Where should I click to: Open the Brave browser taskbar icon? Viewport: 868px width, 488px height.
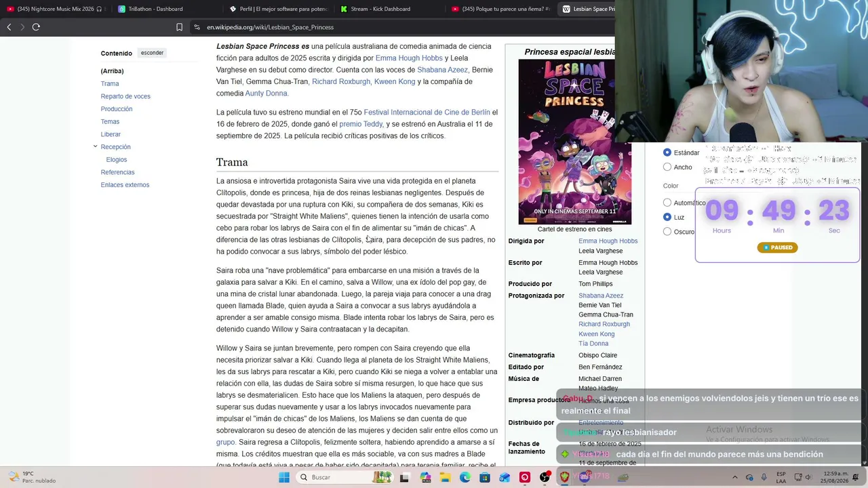564,477
